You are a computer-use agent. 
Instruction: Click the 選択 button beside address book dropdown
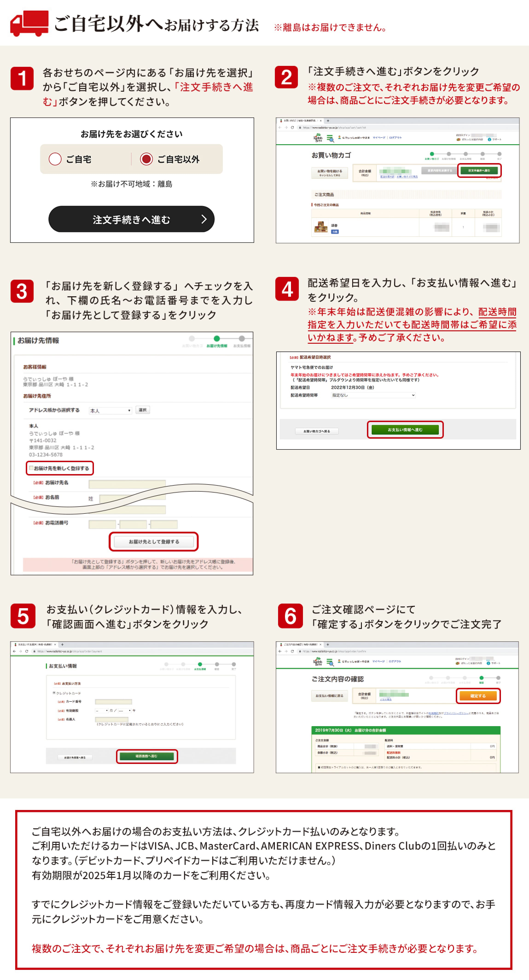click(142, 410)
